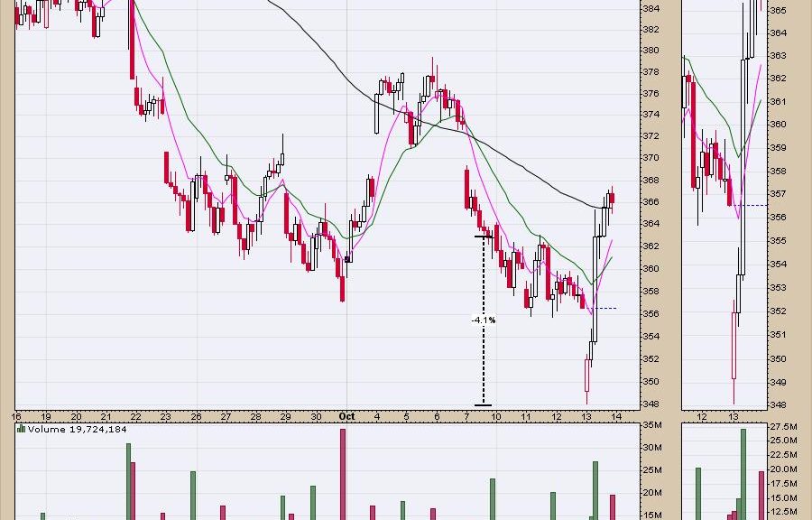Pick date label "29" on the main chart axis
The height and width of the screenshot is (520, 812).
pos(285,416)
